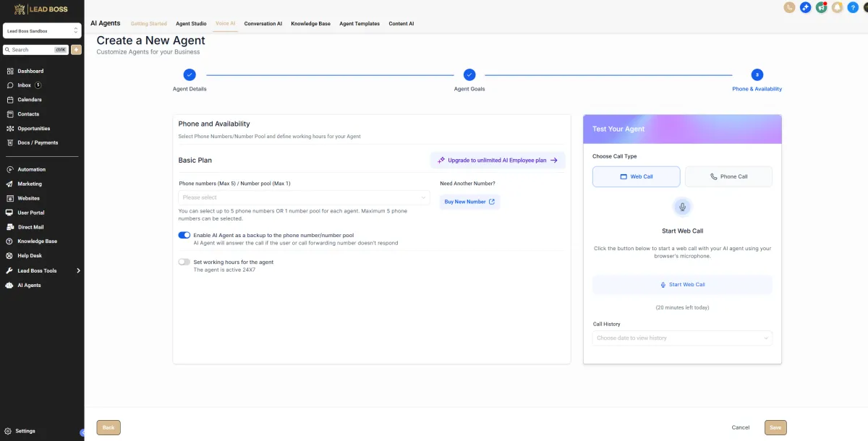Open Websites in the sidebar

[x=29, y=198]
